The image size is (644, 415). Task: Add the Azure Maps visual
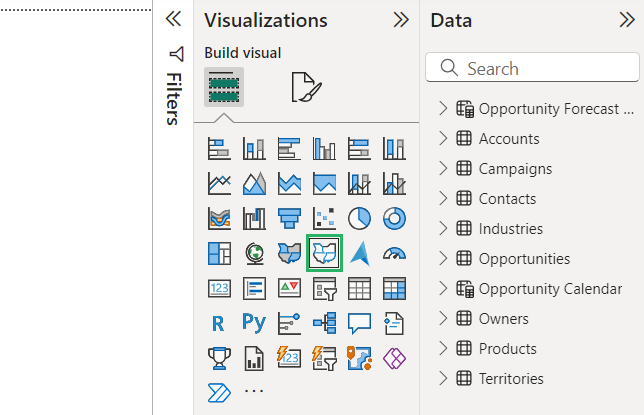point(360,253)
